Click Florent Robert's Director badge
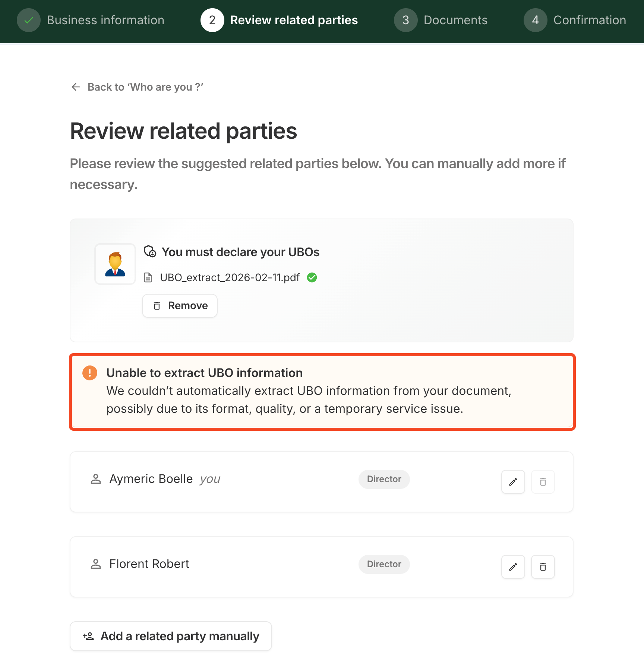644x672 pixels. [x=384, y=564]
